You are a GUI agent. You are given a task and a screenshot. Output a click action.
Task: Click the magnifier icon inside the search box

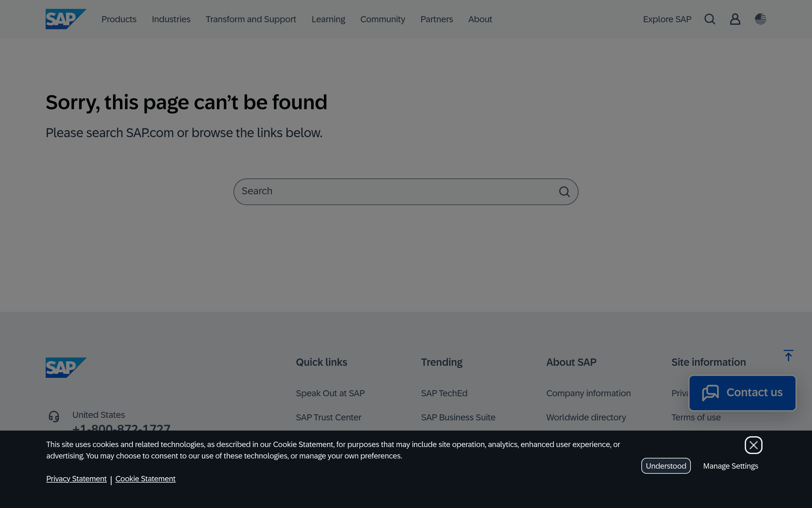pos(564,191)
